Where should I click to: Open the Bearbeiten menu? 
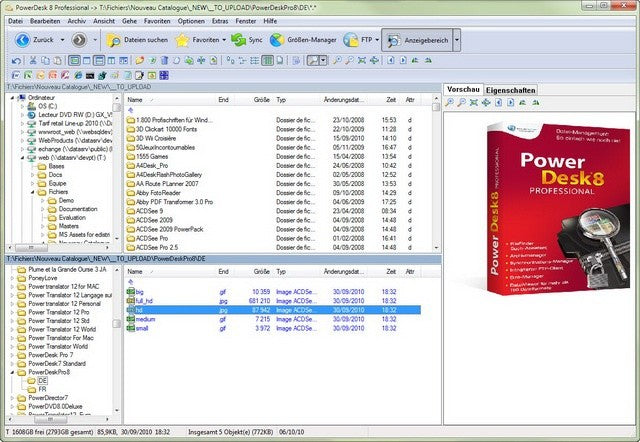[x=45, y=21]
